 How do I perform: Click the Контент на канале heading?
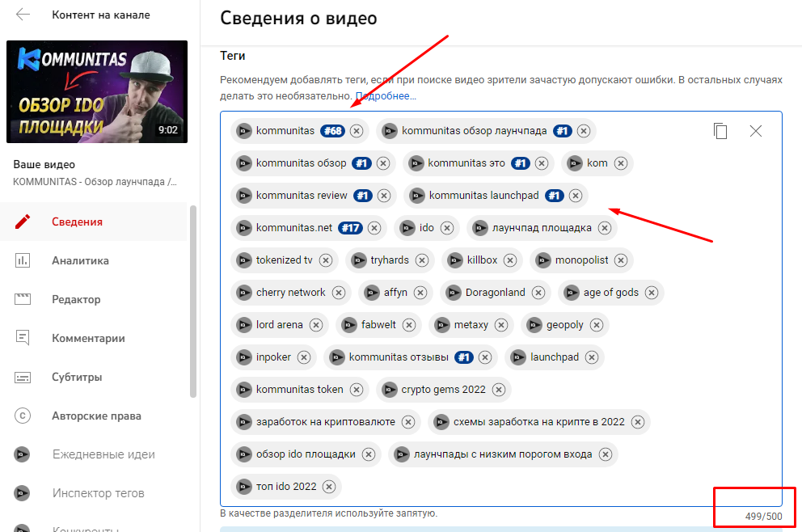tap(101, 15)
